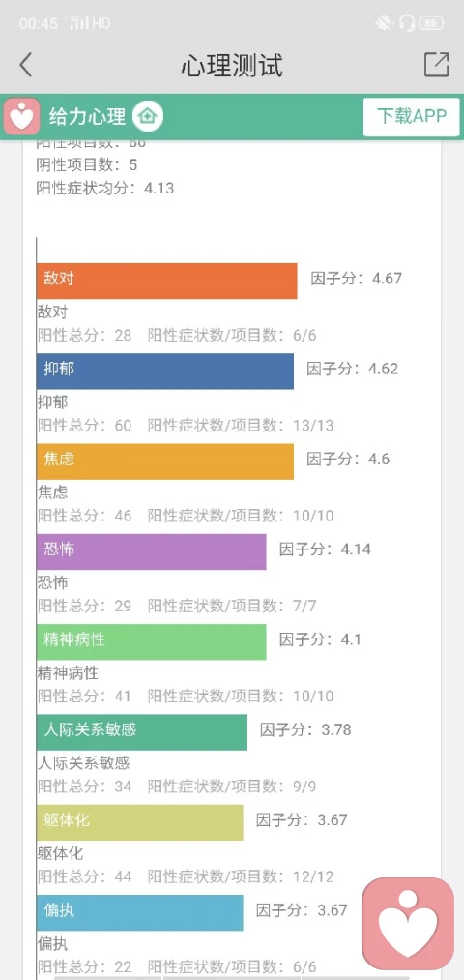Select the yellow-orange 焦虑 bar
The width and height of the screenshot is (464, 980).
[x=165, y=461]
